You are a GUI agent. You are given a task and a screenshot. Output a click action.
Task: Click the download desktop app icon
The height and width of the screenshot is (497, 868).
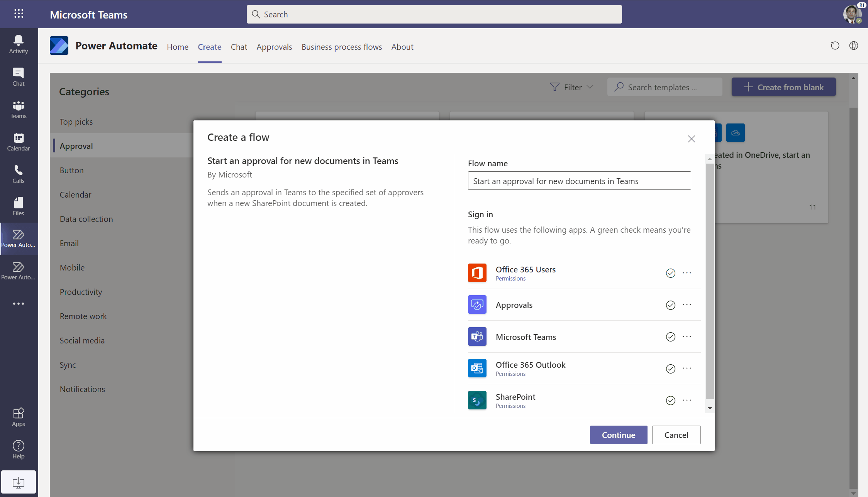[x=18, y=482]
